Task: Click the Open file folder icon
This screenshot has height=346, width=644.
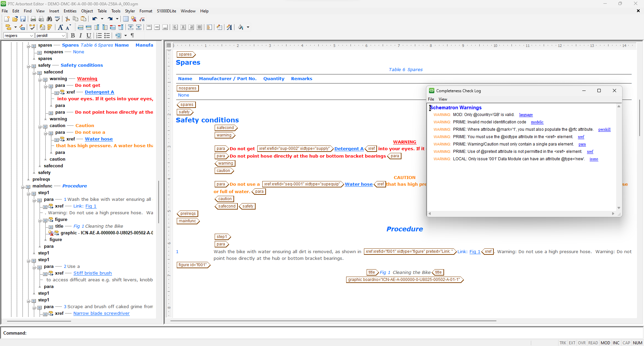Action: [x=15, y=19]
